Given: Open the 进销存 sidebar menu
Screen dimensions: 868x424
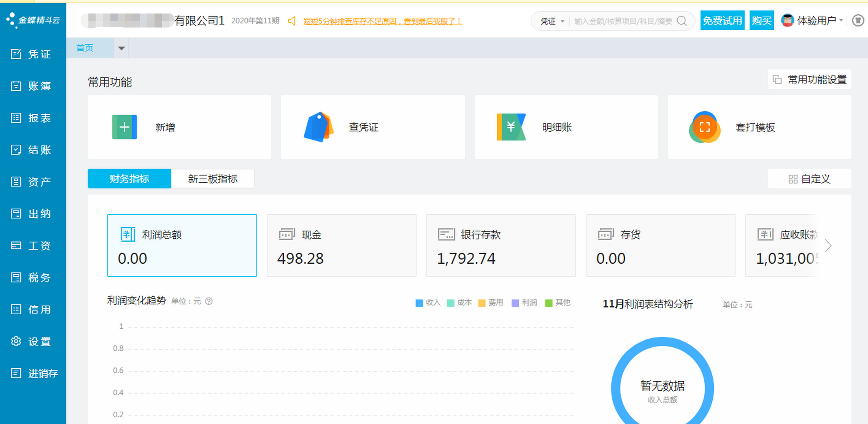Looking at the screenshot, I should pyautogui.click(x=34, y=373).
